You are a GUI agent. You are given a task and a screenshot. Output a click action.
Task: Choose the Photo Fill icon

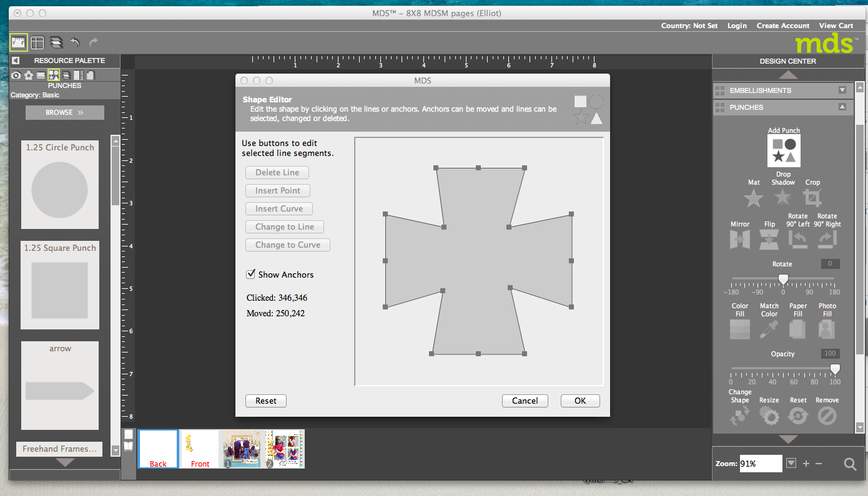827,329
